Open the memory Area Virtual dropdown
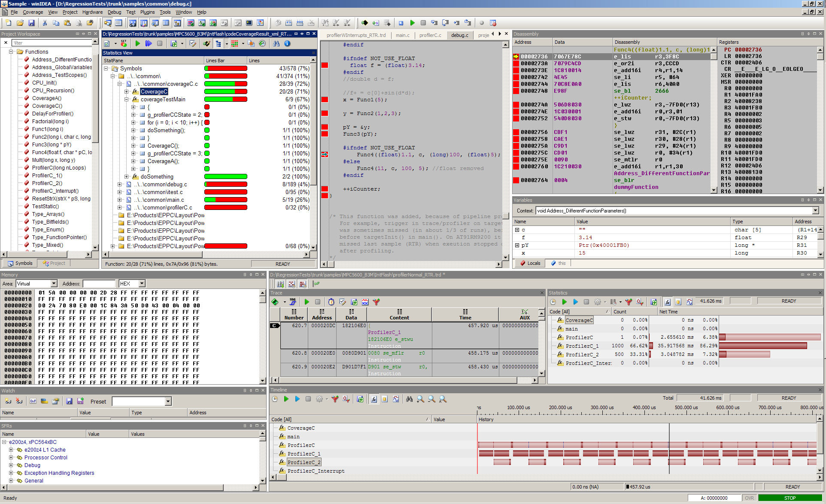This screenshot has height=504, width=826. point(54,283)
